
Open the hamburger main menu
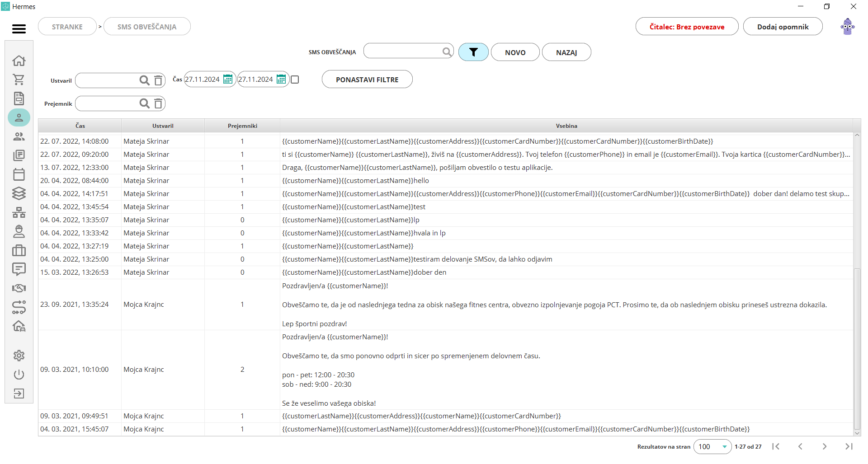(19, 29)
